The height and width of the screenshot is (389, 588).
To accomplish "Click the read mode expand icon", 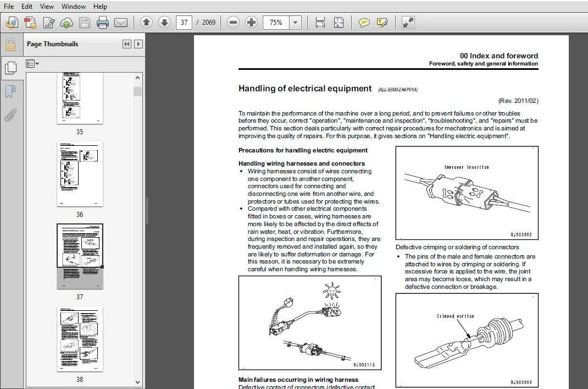I will coord(408,23).
